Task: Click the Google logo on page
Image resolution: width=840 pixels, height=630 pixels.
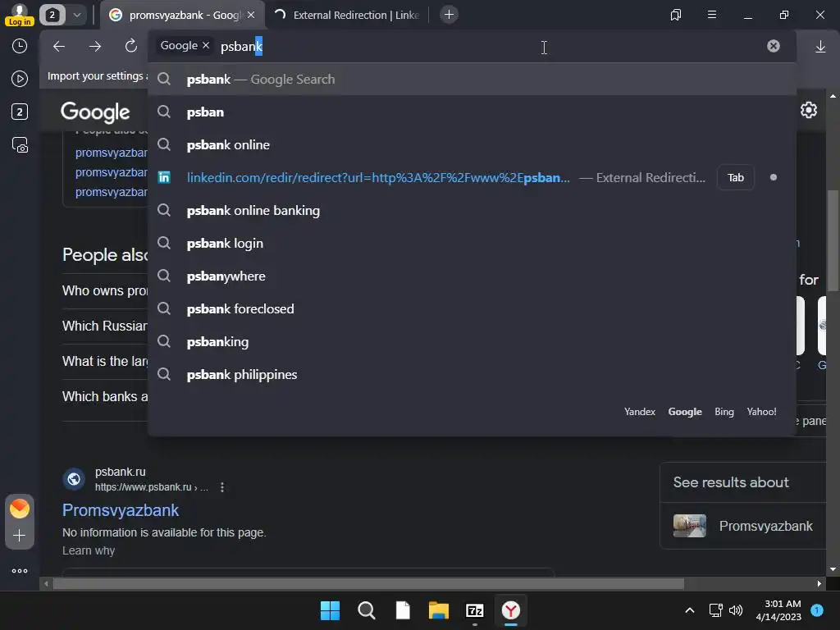Action: pos(95,112)
